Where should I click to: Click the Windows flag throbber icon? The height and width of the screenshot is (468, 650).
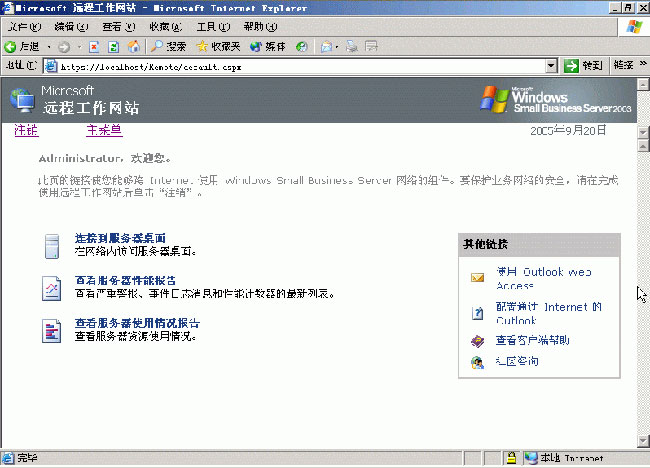[x=634, y=27]
